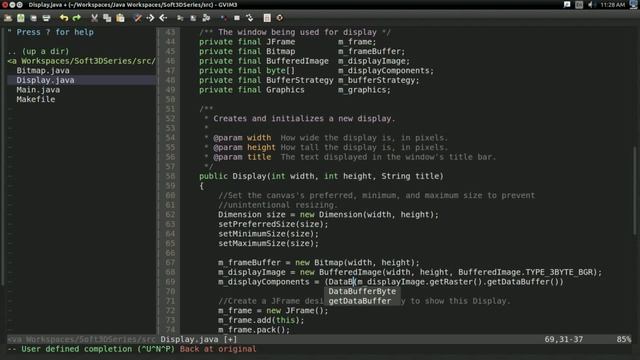Viewport: 640px width, 360px height.
Task: Open the keyboard layout indicator in the top panel
Action: pos(579,5)
